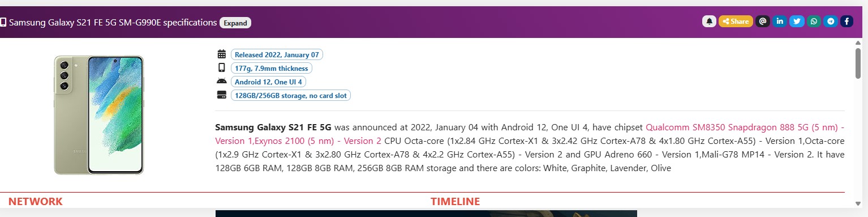This screenshot has width=868, height=217.
Task: Go to the NETWORK section heading
Action: tap(35, 201)
